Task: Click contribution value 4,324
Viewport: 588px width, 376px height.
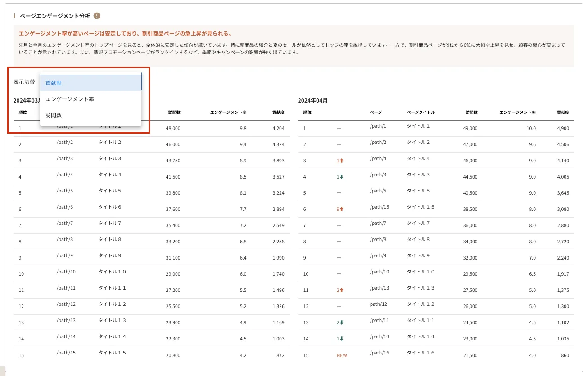Action: [278, 144]
